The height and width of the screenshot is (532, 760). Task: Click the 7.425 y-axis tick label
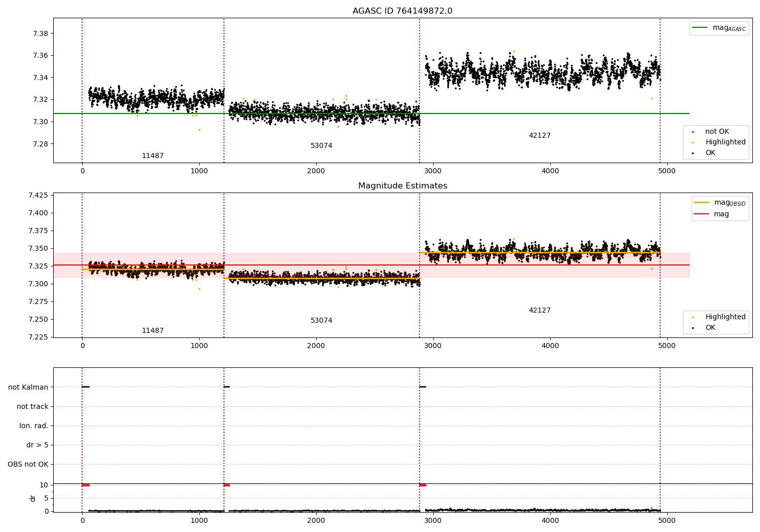[38, 196]
